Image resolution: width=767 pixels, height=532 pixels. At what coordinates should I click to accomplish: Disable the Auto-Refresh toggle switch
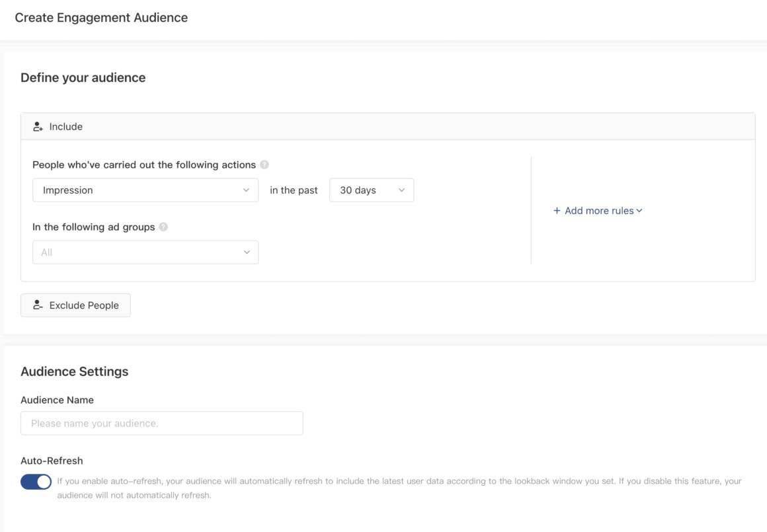[36, 482]
